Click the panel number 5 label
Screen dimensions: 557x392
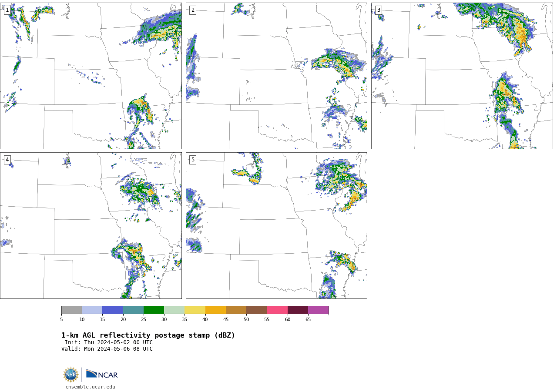[x=193, y=160]
